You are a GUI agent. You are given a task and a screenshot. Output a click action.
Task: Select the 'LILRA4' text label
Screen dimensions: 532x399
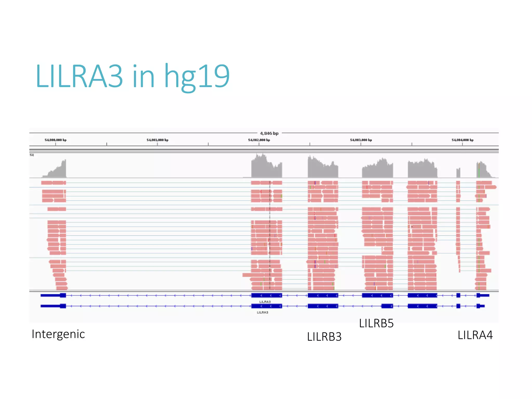click(x=475, y=335)
